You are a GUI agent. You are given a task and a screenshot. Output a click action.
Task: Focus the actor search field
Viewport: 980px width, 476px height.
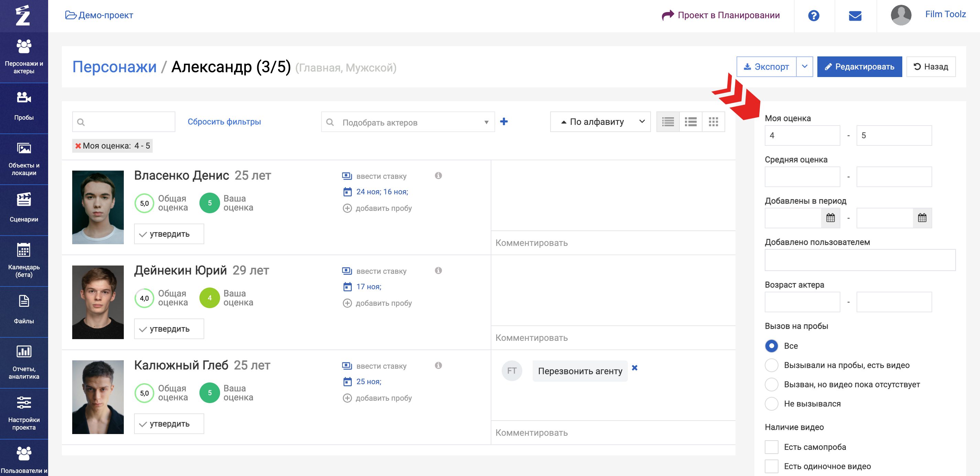pyautogui.click(x=124, y=122)
